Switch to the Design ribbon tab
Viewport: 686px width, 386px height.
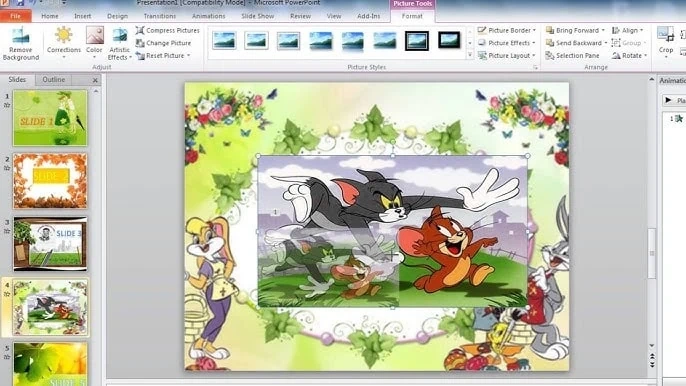pos(118,16)
